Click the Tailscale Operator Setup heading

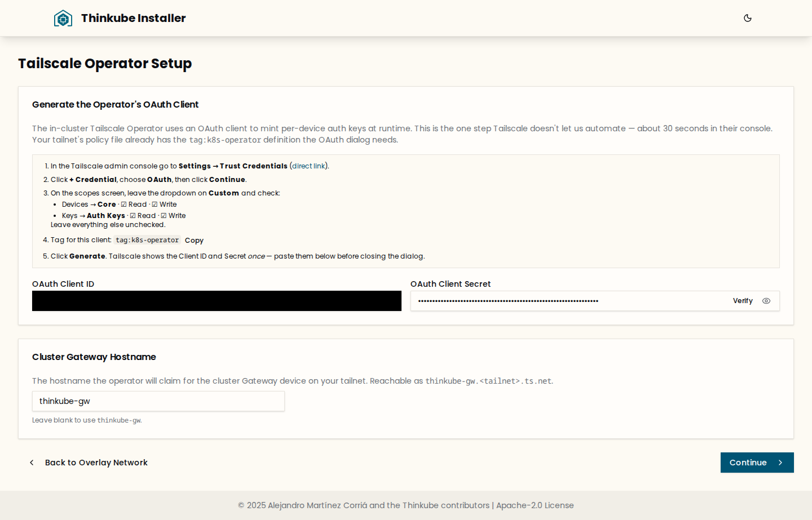coord(105,64)
